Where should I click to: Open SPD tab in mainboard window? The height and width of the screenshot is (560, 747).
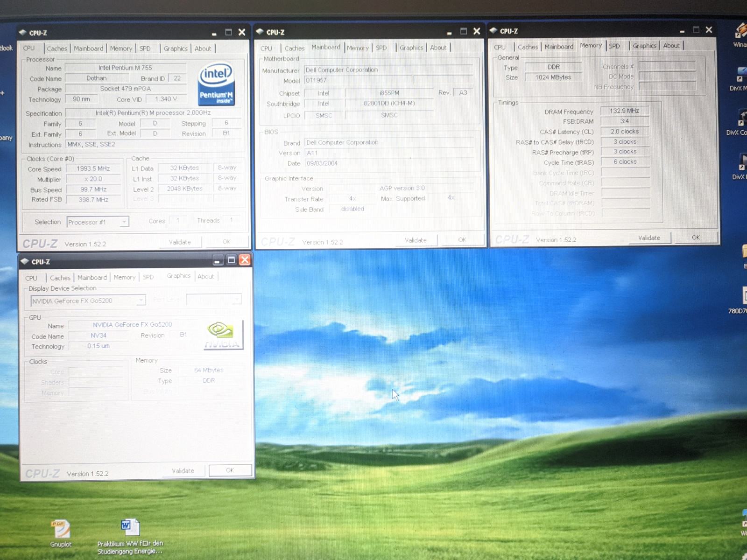(381, 48)
